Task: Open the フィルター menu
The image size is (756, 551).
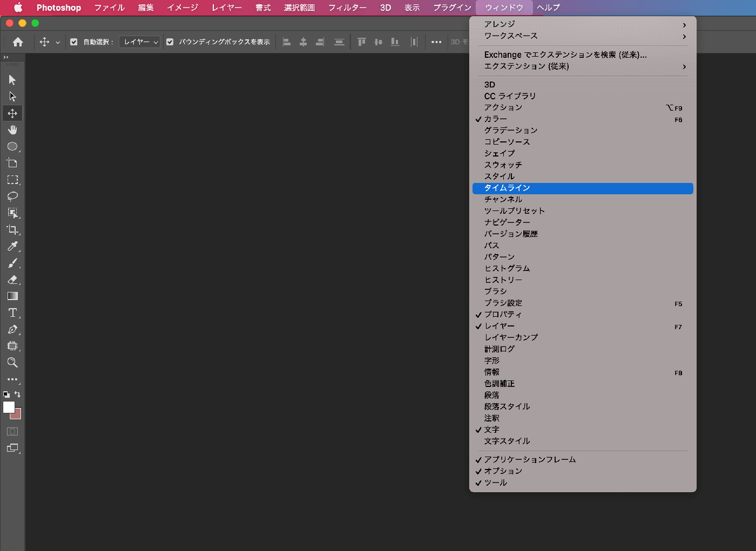Action: [347, 8]
